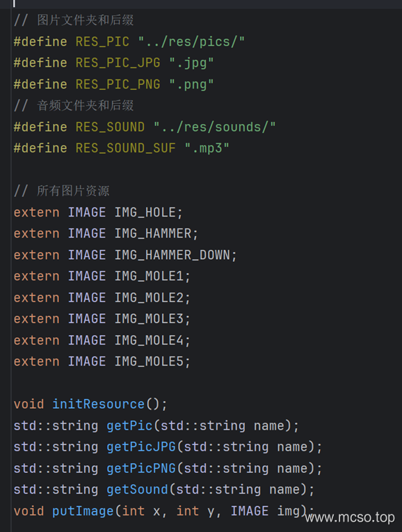
Task: Click the extern keyword on IMG_HOLE line
Action: point(37,213)
